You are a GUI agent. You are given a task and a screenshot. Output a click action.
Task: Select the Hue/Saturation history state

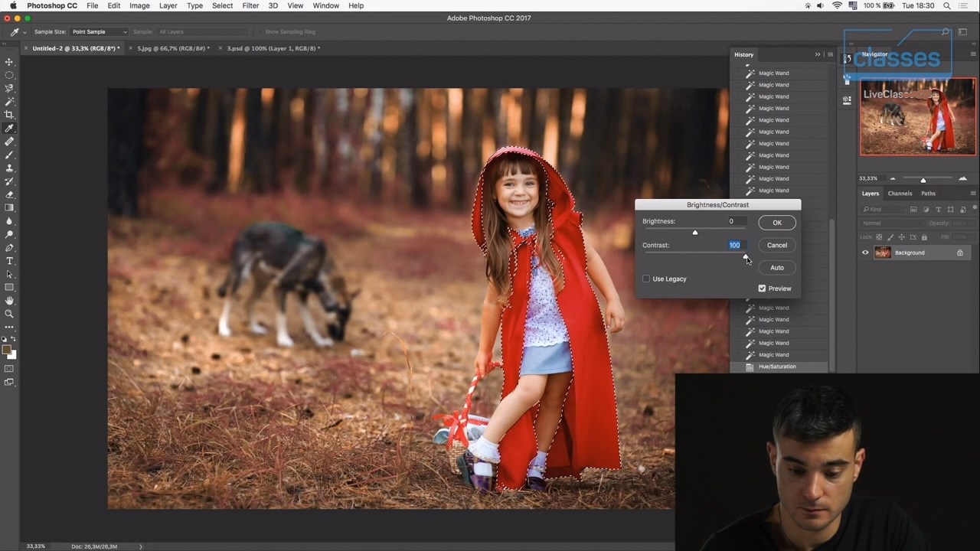click(779, 367)
